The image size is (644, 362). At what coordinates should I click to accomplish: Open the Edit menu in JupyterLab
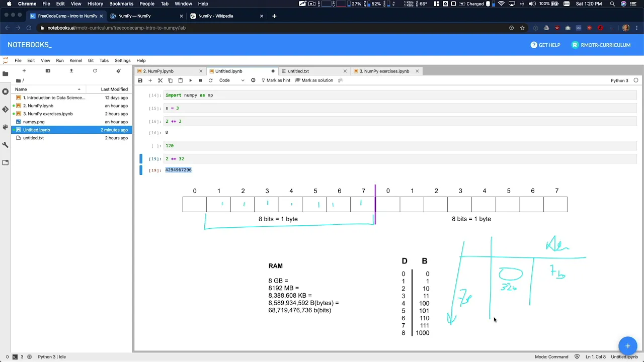click(31, 61)
